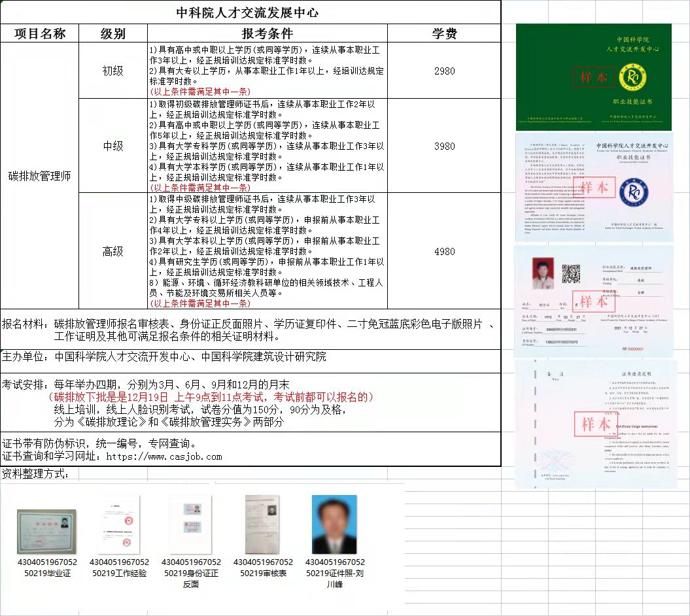This screenshot has height=616, width=690.
Task: Click the 4980 tuition fee cell
Action: (x=445, y=251)
